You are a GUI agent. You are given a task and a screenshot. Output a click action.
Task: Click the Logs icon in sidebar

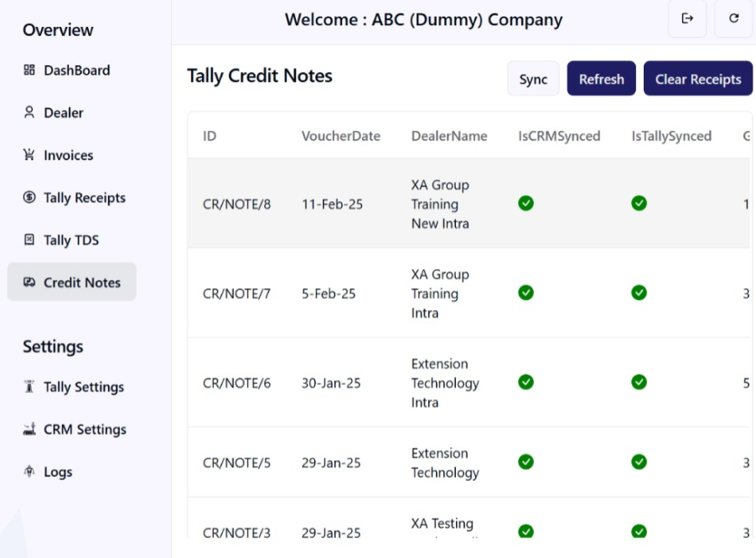(x=29, y=473)
